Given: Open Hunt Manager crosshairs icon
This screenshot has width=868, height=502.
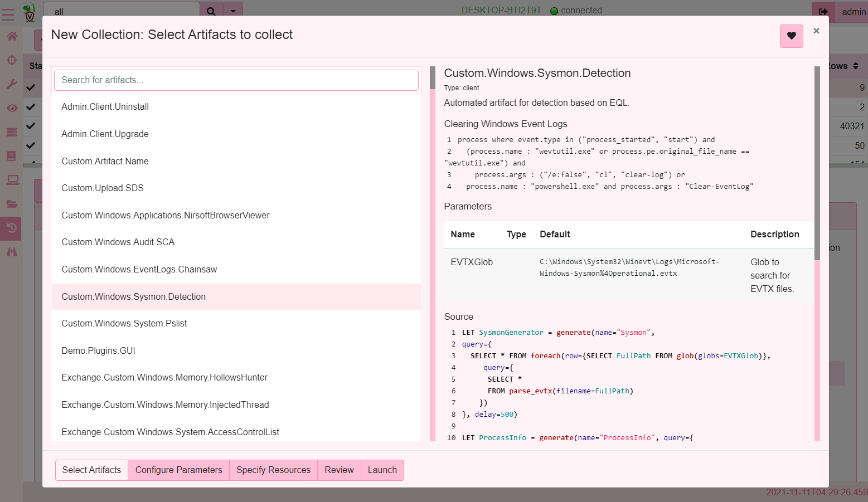Looking at the screenshot, I should pyautogui.click(x=12, y=60).
